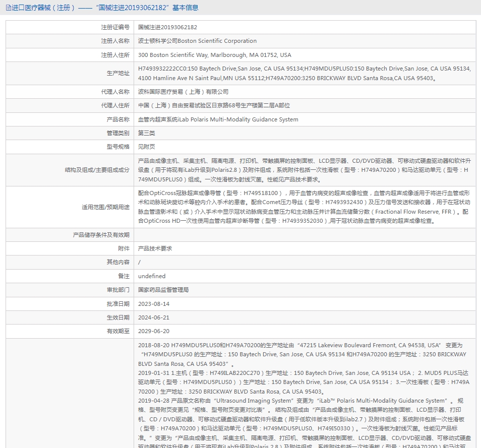The width and height of the screenshot is (481, 448).
Task: Click the document icon in the page header
Action: 9,8
